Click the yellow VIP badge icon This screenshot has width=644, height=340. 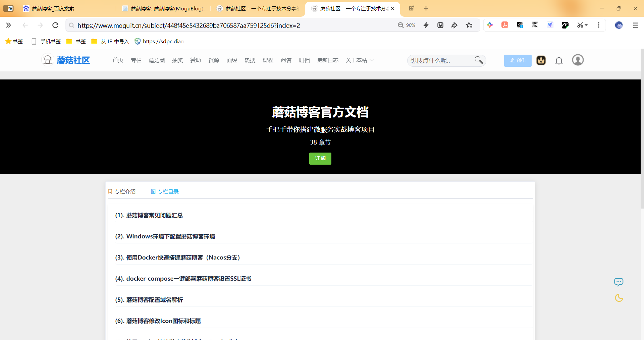[x=541, y=60]
